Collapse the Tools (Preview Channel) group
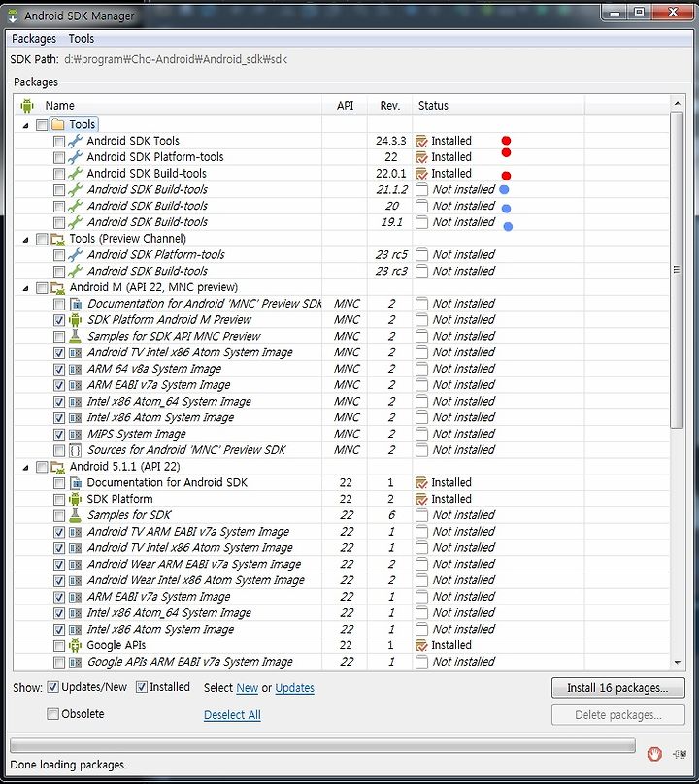Viewport: 699px width, 784px height. 25,240
